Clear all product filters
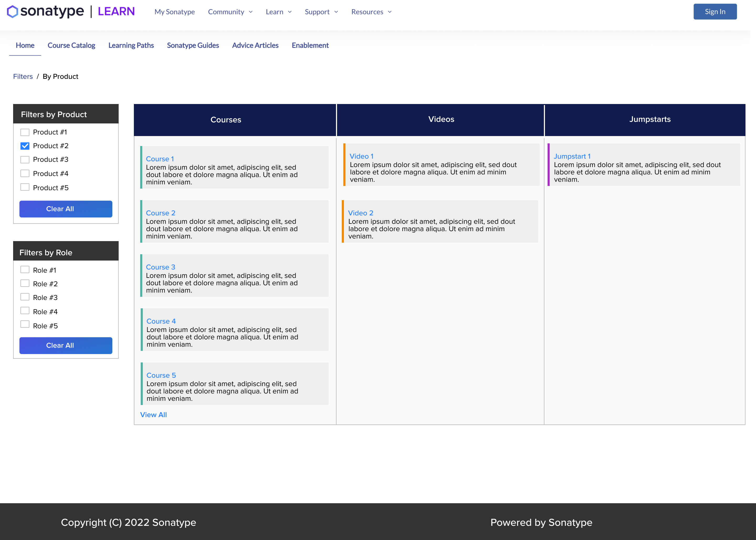756x540 pixels. [66, 209]
